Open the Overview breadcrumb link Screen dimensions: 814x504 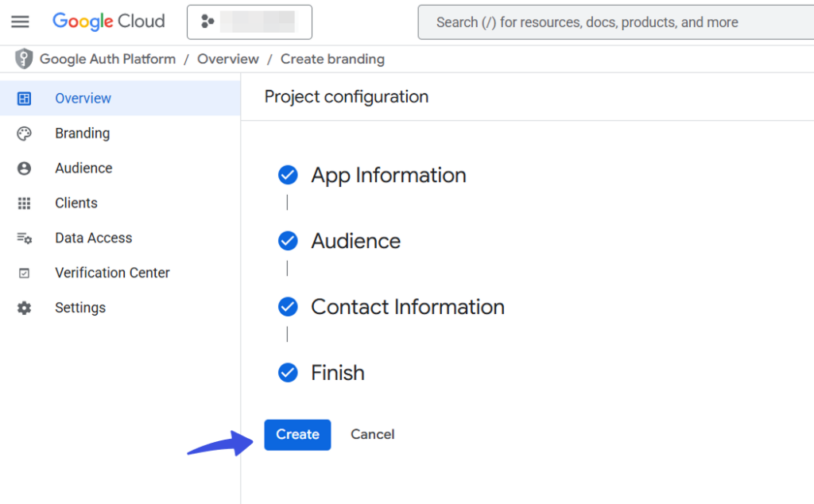tap(228, 58)
